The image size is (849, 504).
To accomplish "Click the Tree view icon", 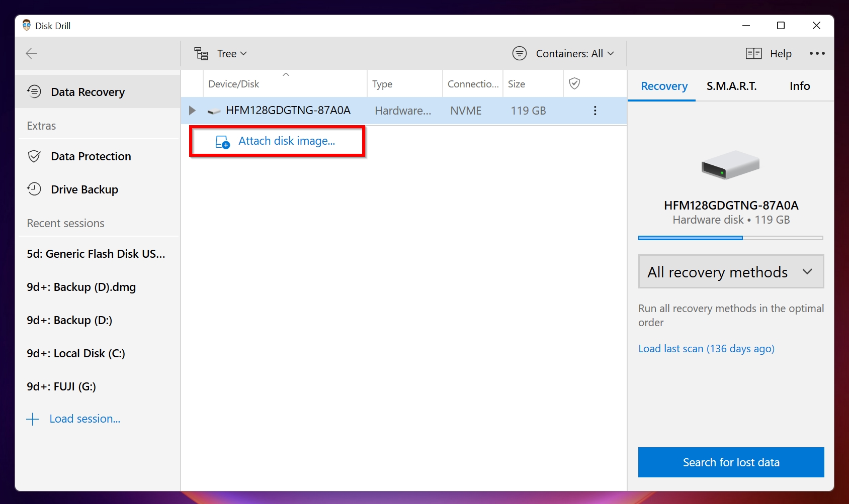I will (202, 54).
